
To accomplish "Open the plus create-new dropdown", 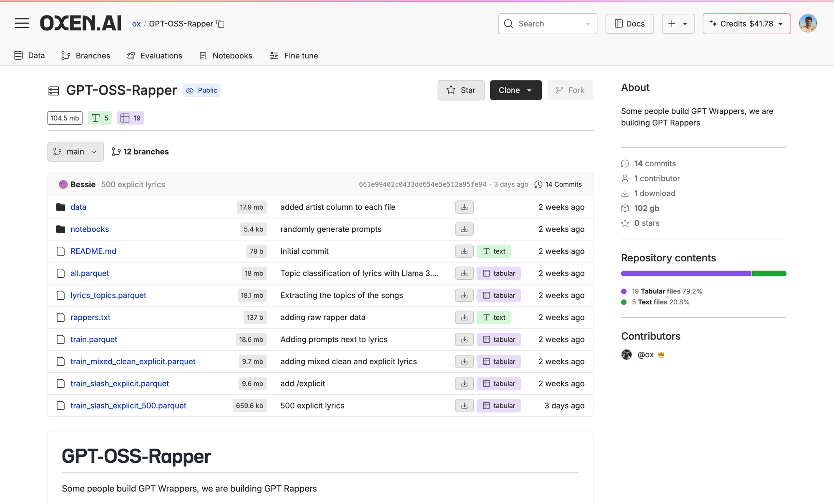I will tap(678, 24).
